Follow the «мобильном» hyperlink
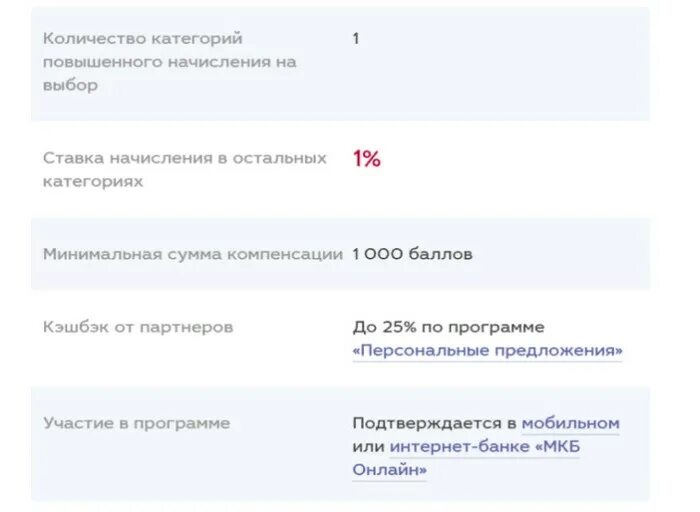 tap(571, 423)
